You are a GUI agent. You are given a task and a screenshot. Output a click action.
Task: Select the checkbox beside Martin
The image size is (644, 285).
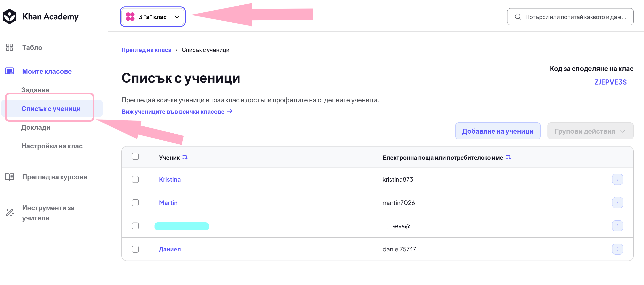point(135,203)
